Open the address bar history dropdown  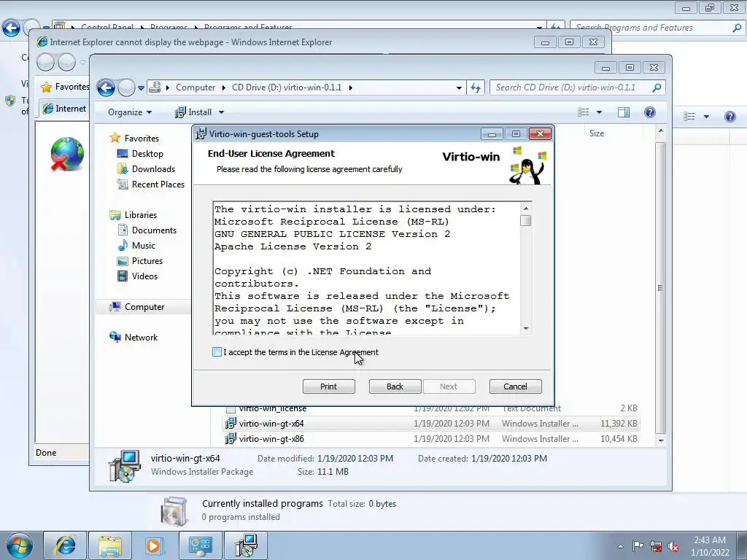(459, 87)
